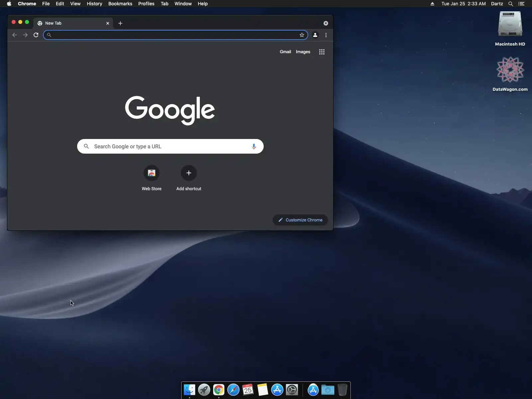
Task: Close the New Tab tab
Action: 108,23
